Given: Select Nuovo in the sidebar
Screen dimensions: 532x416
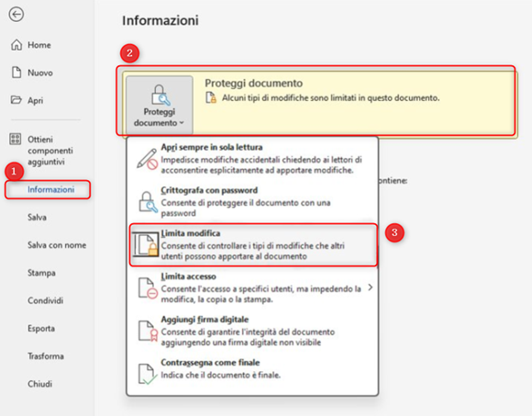Looking at the screenshot, I should (x=40, y=73).
